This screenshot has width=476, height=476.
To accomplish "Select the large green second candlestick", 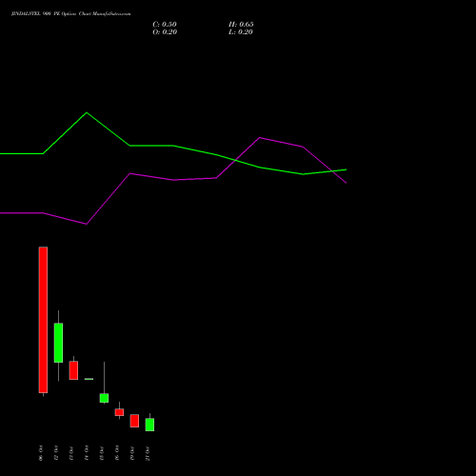I will pos(58,343).
